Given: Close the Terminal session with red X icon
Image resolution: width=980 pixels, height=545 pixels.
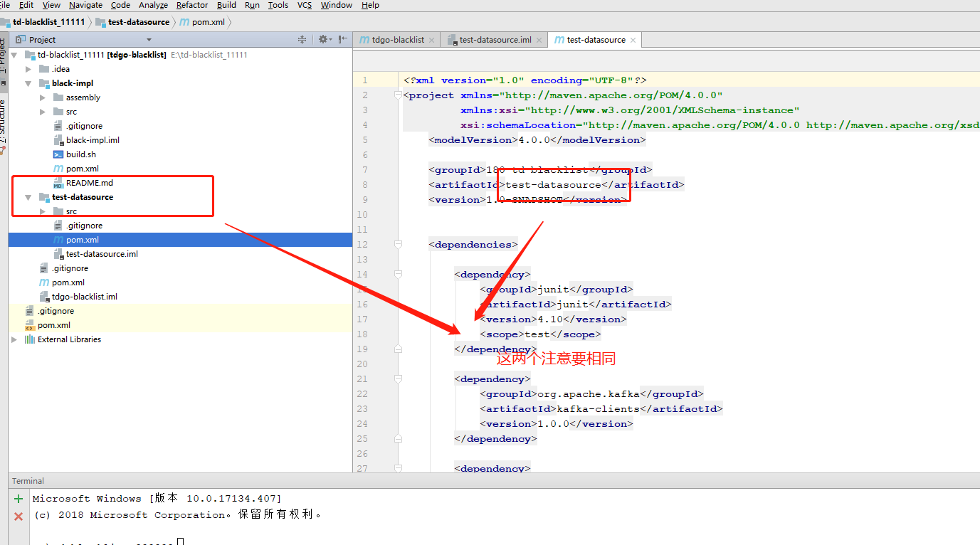Looking at the screenshot, I should tap(17, 514).
